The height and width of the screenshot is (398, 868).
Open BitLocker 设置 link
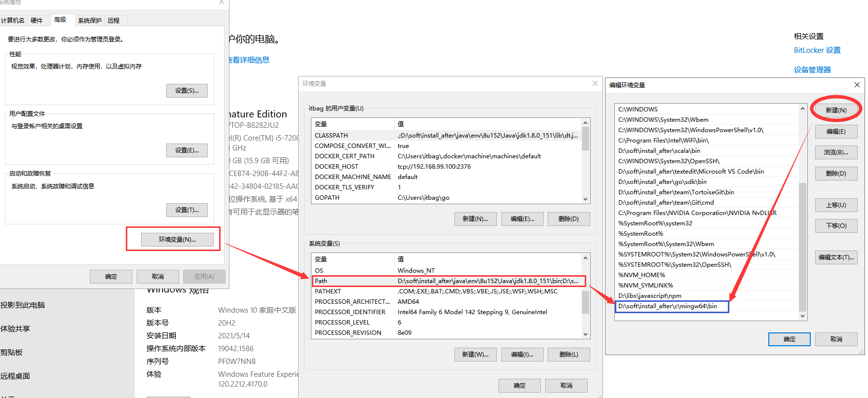pos(817,50)
